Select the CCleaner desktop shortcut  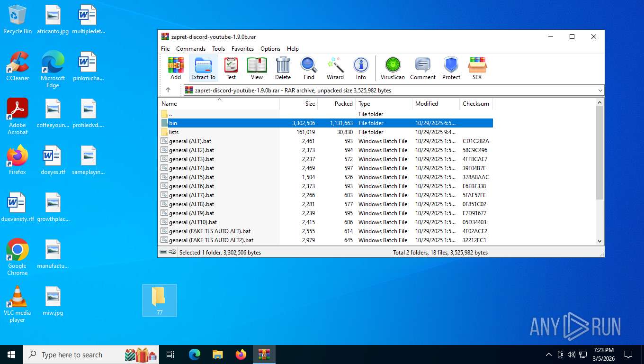click(x=18, y=66)
